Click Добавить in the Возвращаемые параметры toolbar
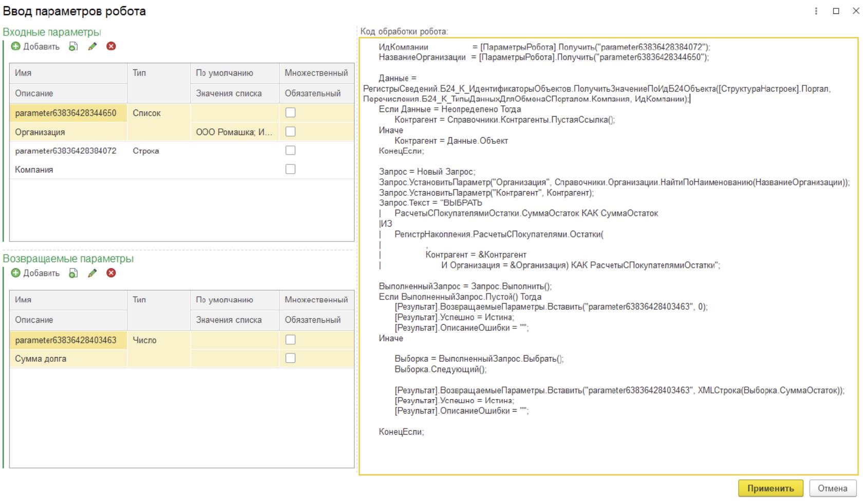Image resolution: width=868 pixels, height=501 pixels. tap(35, 273)
